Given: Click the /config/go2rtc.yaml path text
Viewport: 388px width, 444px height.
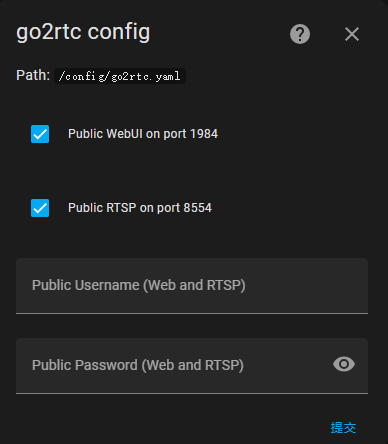Looking at the screenshot, I should 120,76.
